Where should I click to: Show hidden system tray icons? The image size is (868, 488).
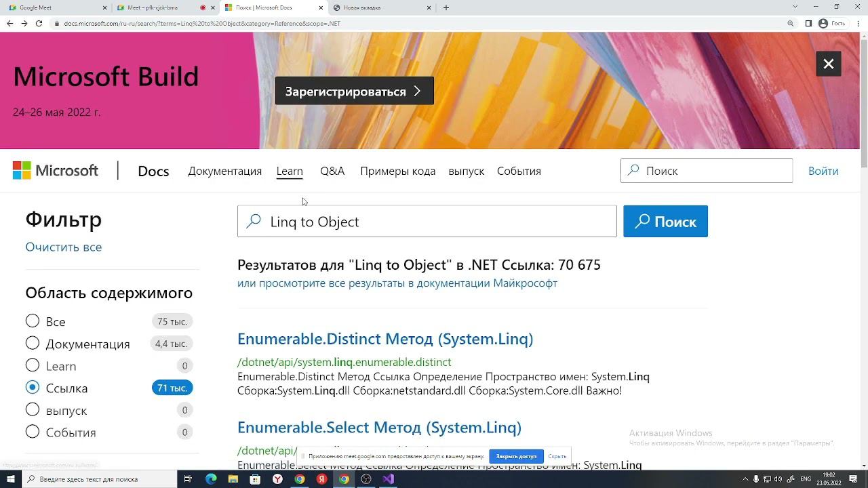[745, 479]
